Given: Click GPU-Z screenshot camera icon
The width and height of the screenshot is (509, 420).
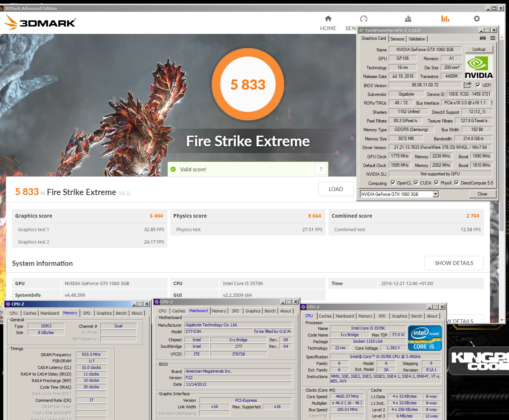Looking at the screenshot, I should pyautogui.click(x=482, y=38).
